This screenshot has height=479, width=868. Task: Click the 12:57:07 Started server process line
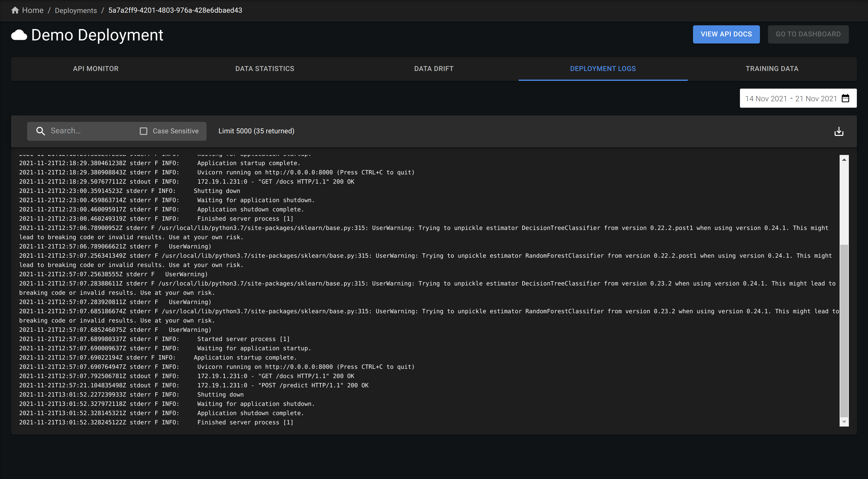pos(154,339)
